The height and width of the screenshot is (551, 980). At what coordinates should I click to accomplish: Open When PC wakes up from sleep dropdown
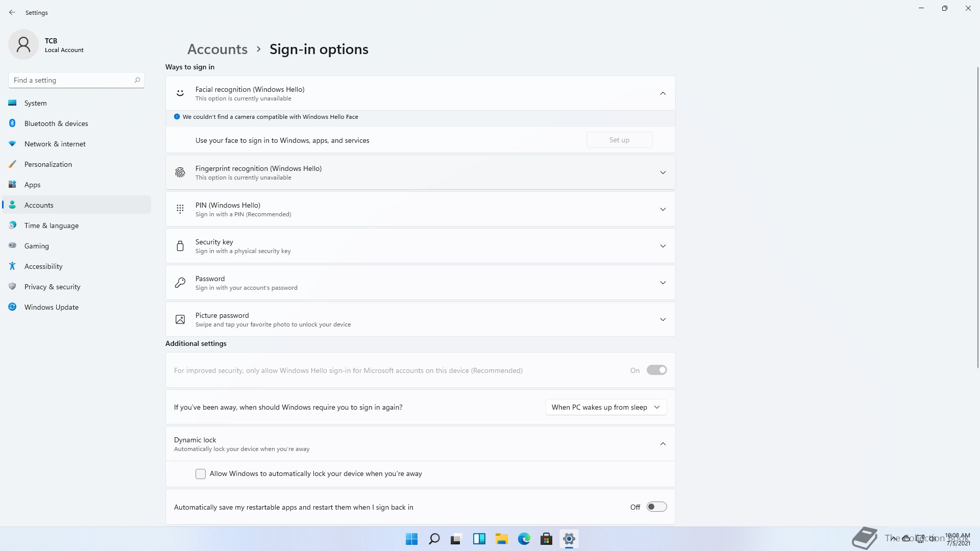click(x=606, y=407)
